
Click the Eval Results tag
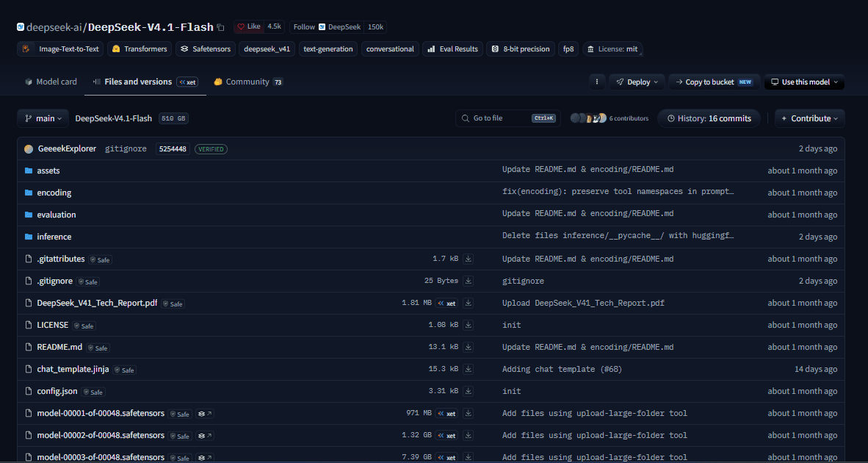tap(453, 49)
